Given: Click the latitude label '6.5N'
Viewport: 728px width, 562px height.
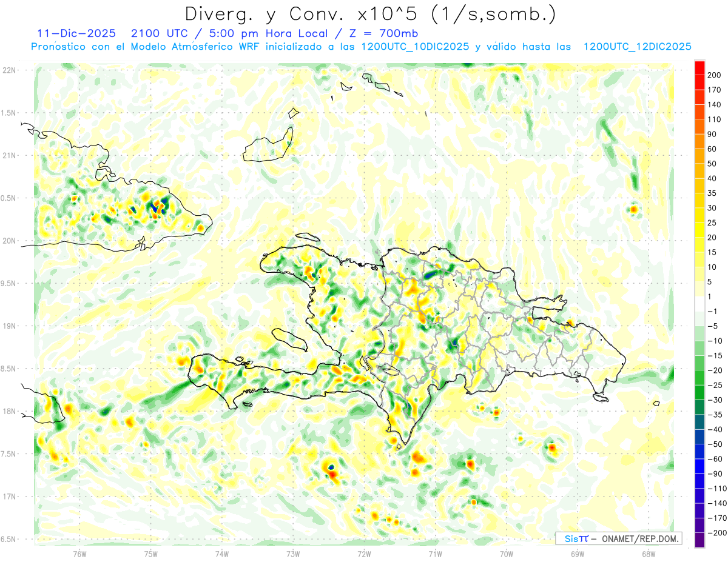Looking at the screenshot, I should click(8, 539).
